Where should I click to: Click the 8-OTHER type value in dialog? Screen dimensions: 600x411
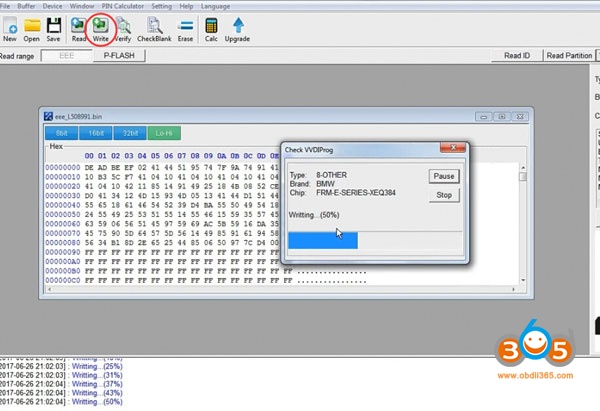click(331, 175)
